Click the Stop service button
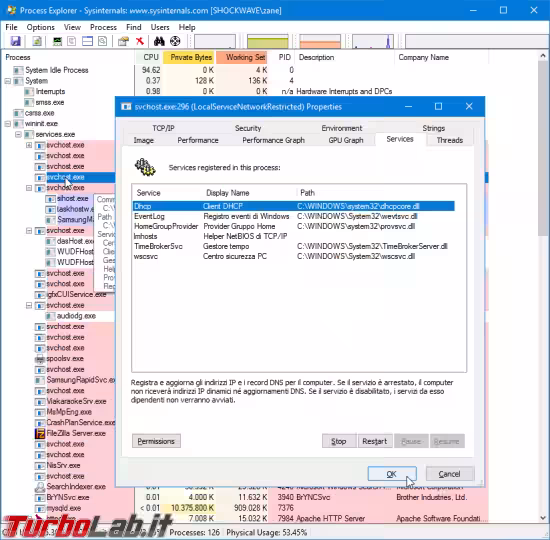550x540 pixels. [x=339, y=441]
